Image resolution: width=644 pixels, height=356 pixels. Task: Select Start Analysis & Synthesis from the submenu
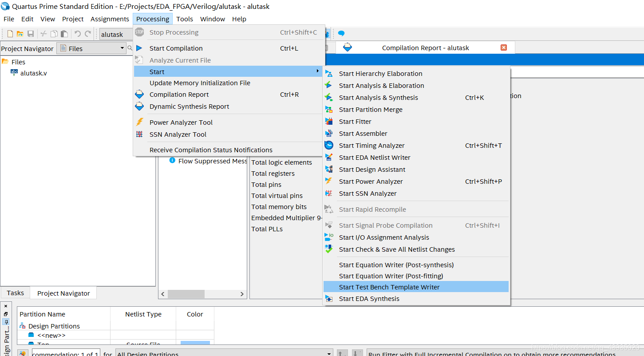point(378,97)
